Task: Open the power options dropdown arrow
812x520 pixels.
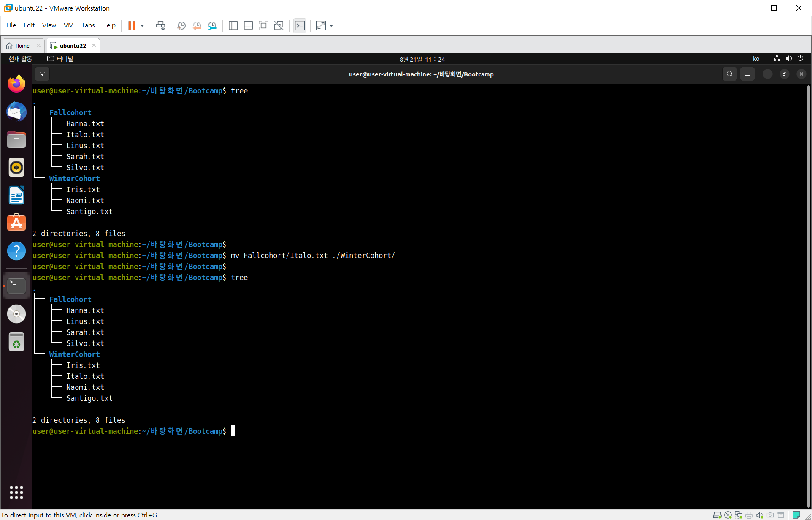Action: pyautogui.click(x=142, y=26)
